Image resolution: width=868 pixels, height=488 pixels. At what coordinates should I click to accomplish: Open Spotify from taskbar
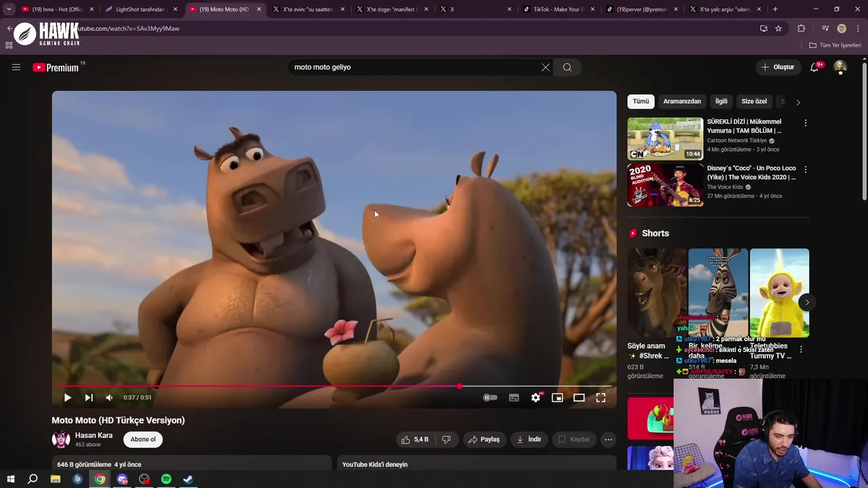(x=166, y=479)
